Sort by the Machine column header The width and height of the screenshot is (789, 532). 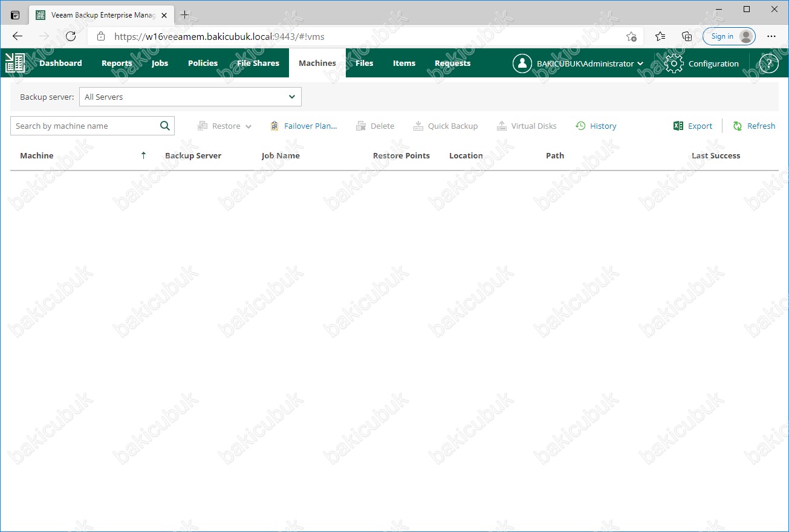click(37, 155)
